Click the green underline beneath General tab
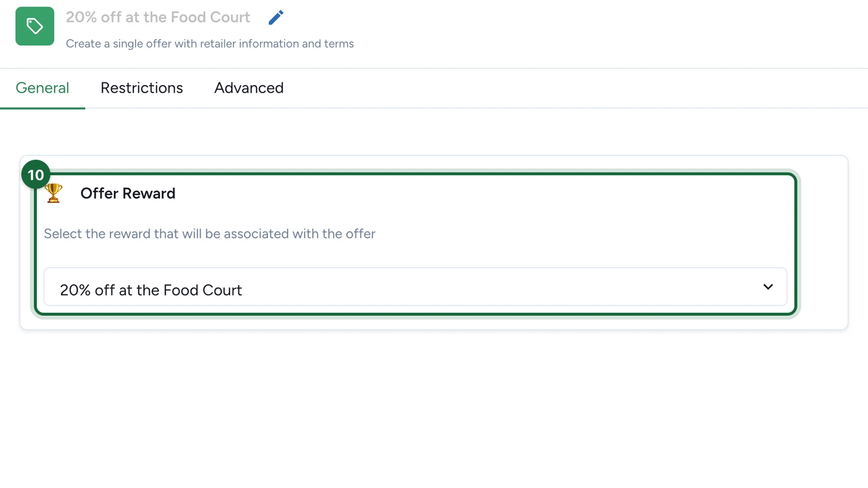Viewport: 868px width, 488px height. click(x=42, y=108)
